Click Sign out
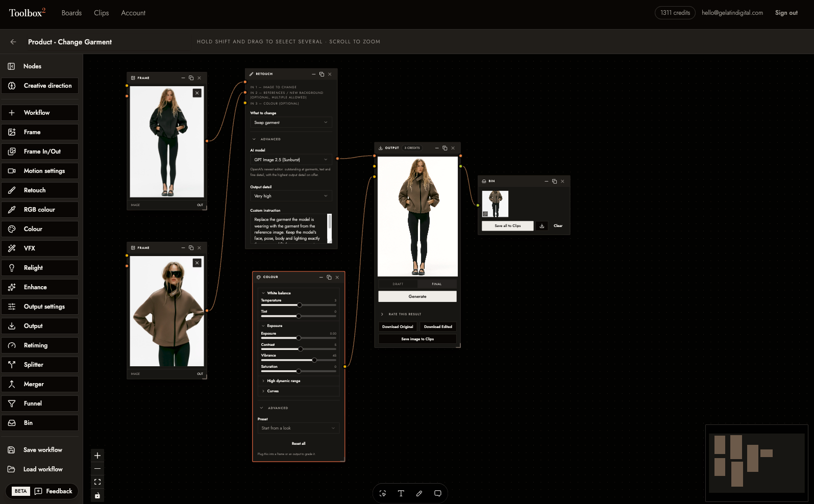This screenshot has height=504, width=814. coord(786,13)
